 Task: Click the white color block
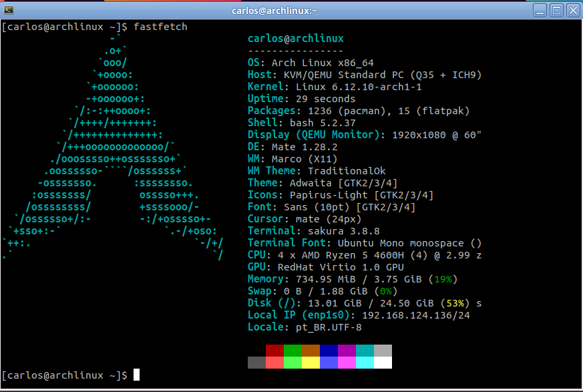click(x=383, y=363)
